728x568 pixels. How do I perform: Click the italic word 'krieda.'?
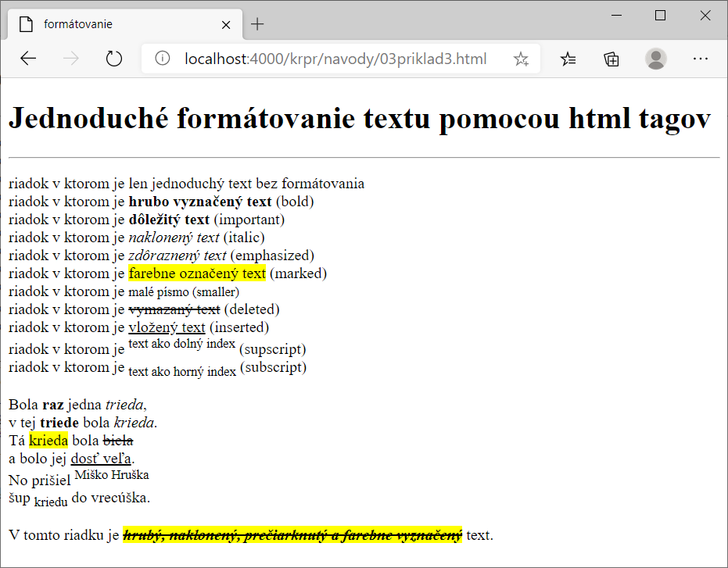(x=135, y=423)
